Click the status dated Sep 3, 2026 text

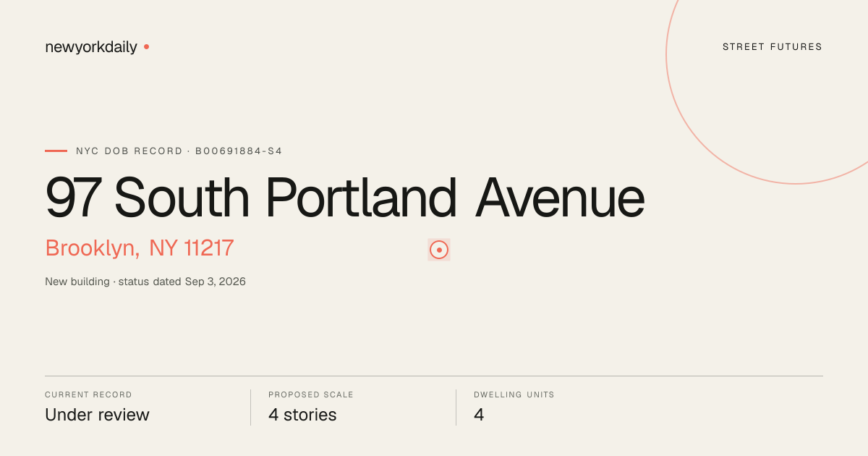(x=182, y=282)
